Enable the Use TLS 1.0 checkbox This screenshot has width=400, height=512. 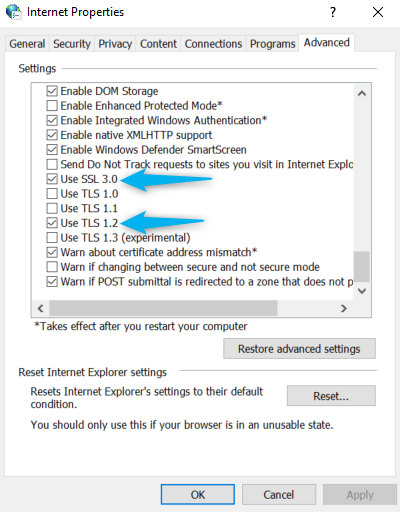[x=52, y=194]
